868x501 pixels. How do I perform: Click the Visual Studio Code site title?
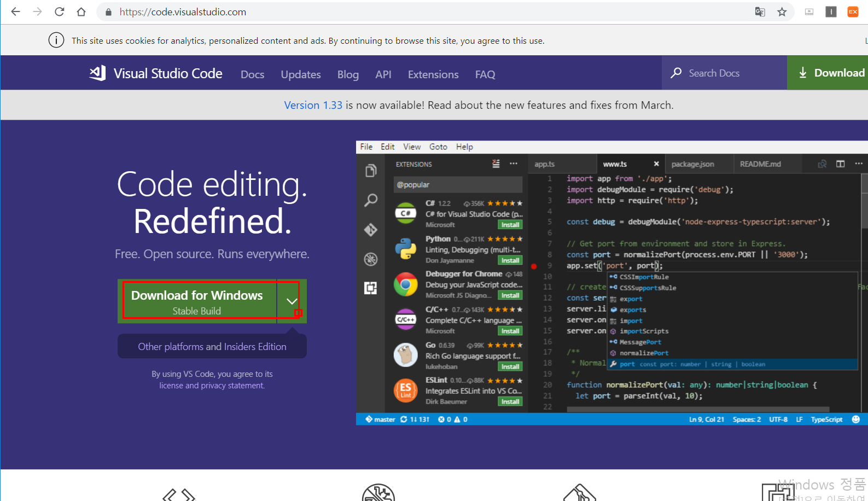click(168, 73)
